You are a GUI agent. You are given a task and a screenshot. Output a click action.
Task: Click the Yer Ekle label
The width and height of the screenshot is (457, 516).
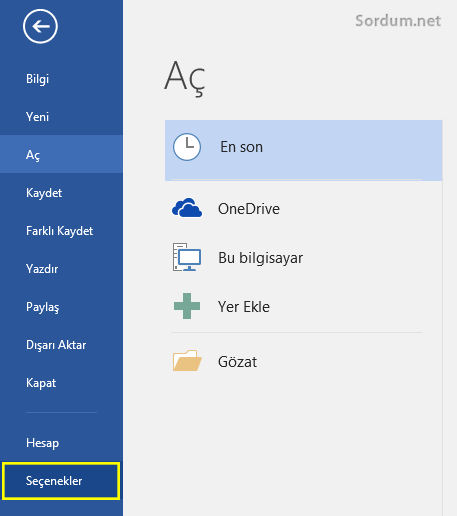tap(244, 307)
